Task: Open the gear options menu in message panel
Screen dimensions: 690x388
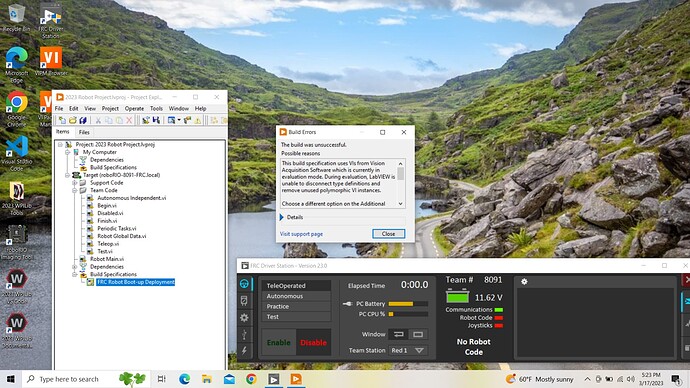Action: (524, 282)
